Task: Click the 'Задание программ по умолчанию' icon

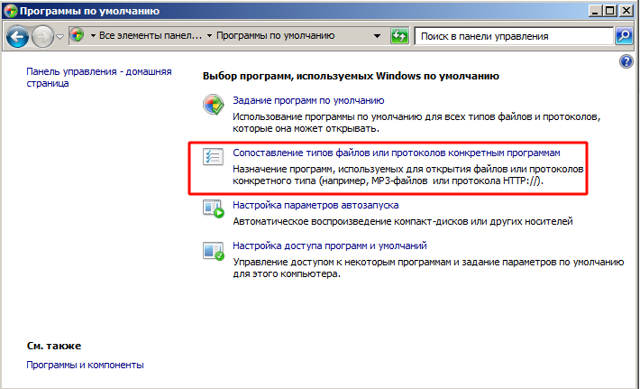Action: pos(213,104)
